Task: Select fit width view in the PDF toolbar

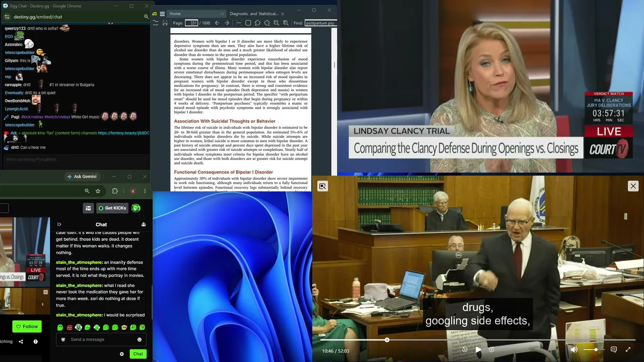Action: pos(238,23)
